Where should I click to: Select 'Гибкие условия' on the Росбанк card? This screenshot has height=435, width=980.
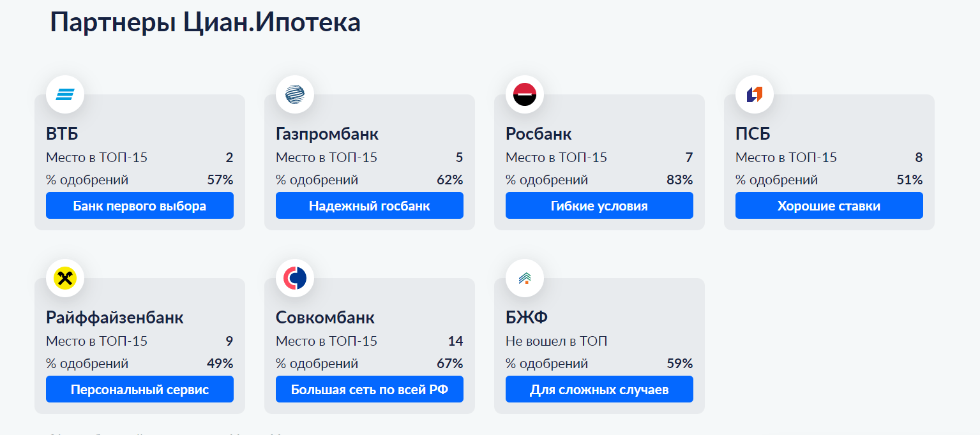click(x=599, y=205)
